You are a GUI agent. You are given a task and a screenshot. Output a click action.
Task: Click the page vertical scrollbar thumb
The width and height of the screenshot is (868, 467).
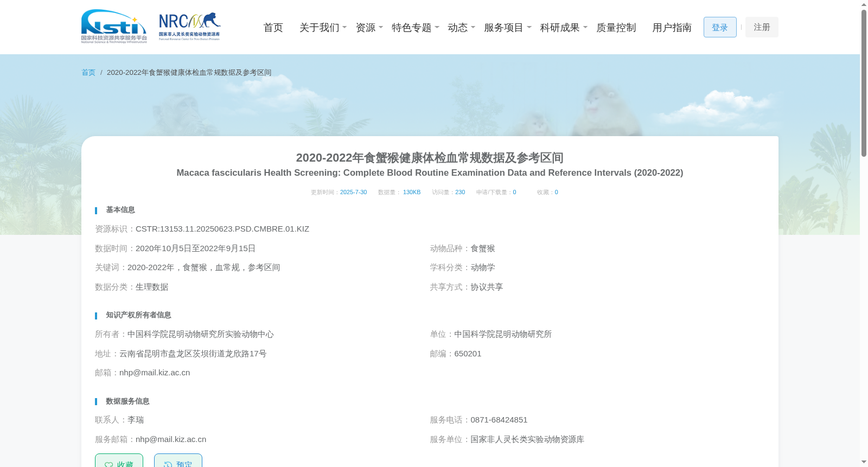(864, 83)
